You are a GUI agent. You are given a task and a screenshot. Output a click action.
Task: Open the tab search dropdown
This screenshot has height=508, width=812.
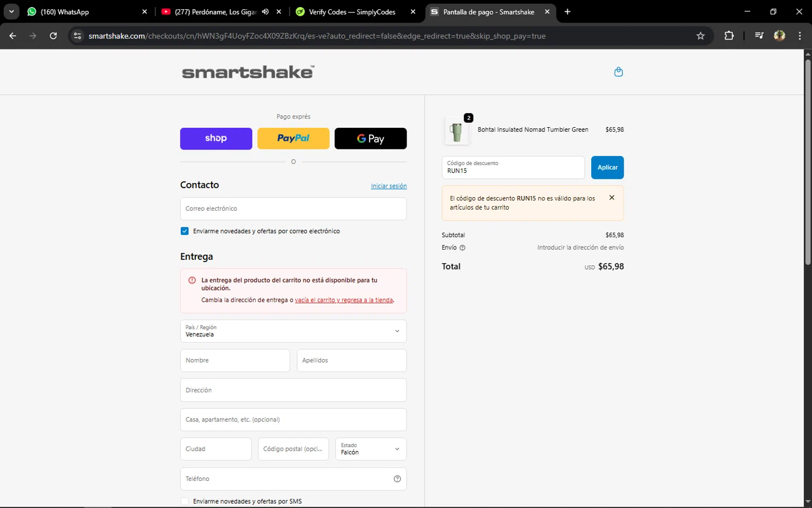[x=11, y=12]
